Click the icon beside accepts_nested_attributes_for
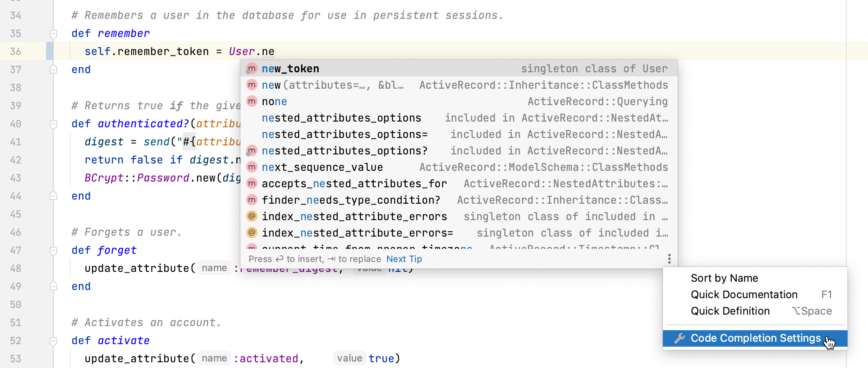 click(251, 184)
